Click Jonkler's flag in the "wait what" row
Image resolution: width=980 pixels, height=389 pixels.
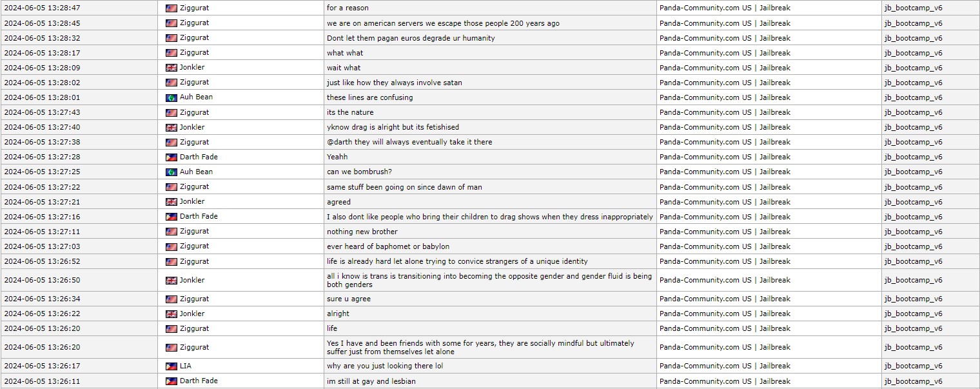(x=171, y=68)
